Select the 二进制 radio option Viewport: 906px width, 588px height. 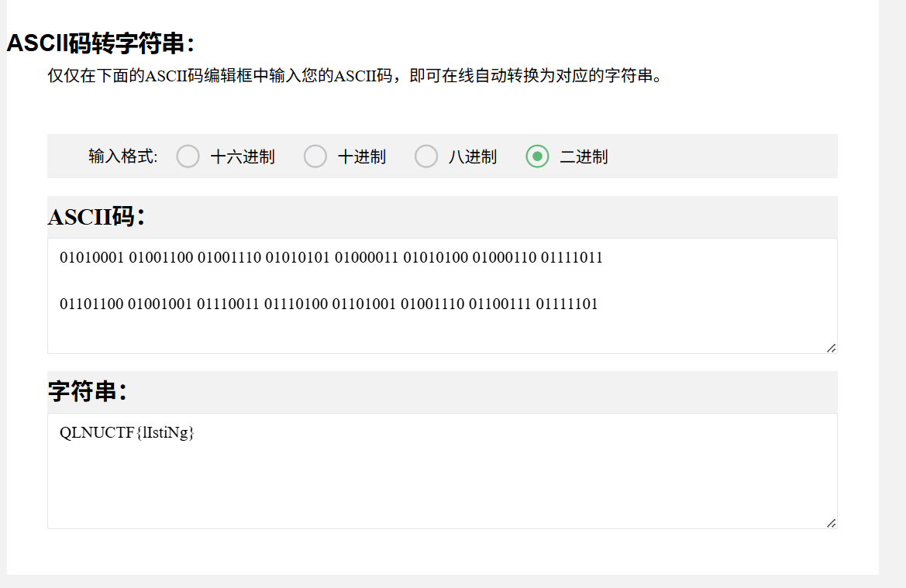coord(537,156)
